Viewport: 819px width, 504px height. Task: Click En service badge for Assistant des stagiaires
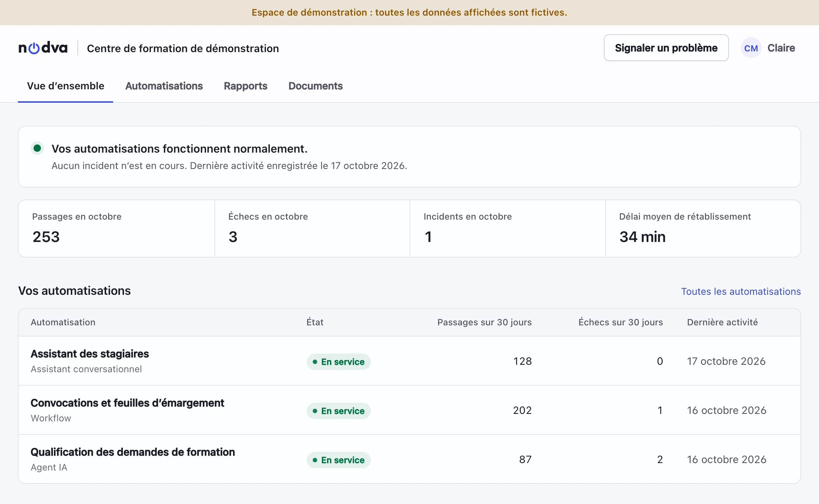coord(338,362)
